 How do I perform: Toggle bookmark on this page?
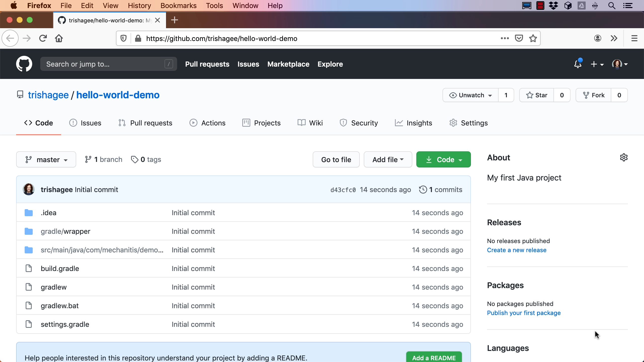pyautogui.click(x=533, y=38)
